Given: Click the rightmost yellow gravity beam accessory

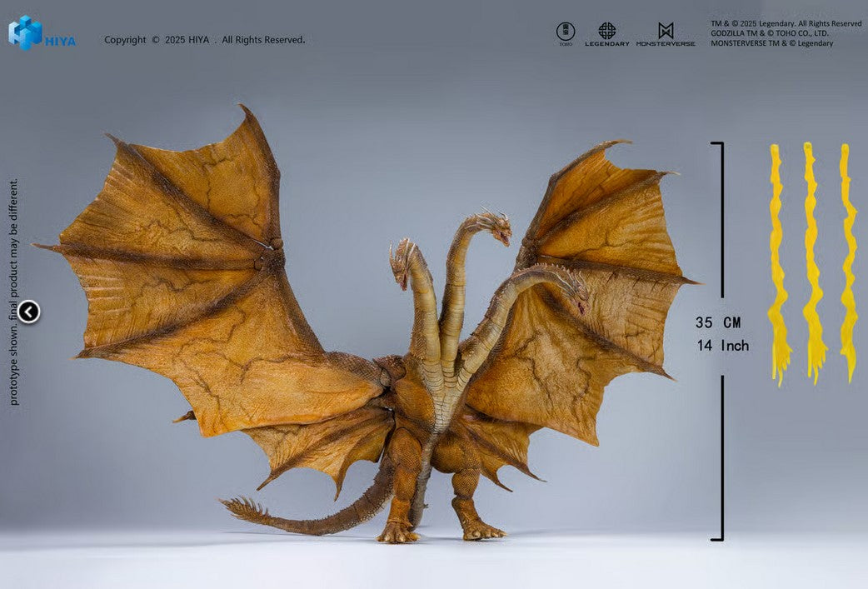Looking at the screenshot, I should [x=848, y=263].
